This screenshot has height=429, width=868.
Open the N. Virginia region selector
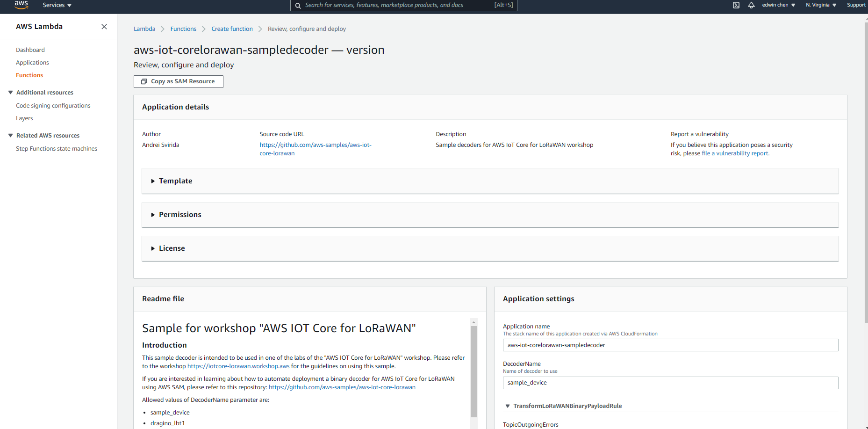[x=821, y=5]
